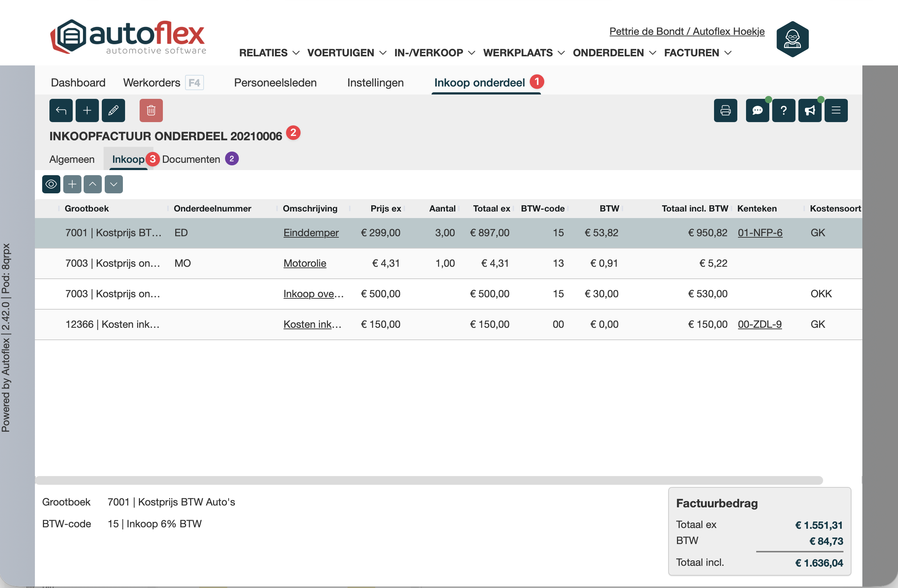Image resolution: width=898 pixels, height=588 pixels.
Task: Sort by the Aantal column header
Action: tap(442, 209)
